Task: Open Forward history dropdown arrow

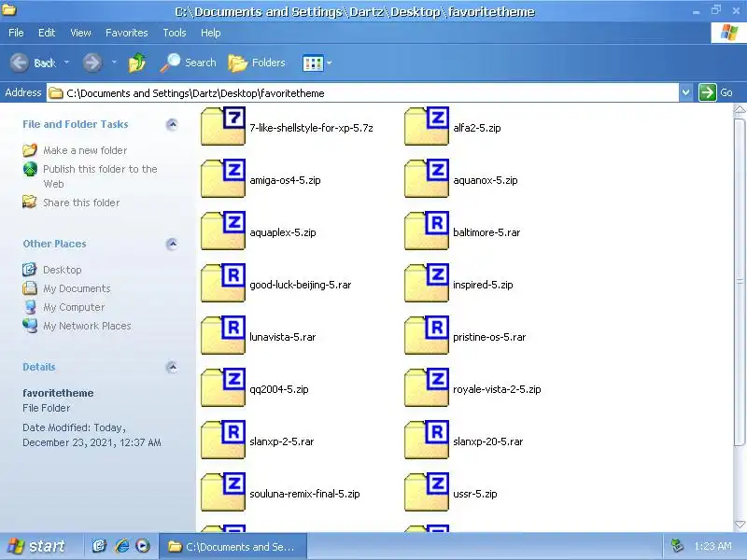Action: pos(114,63)
